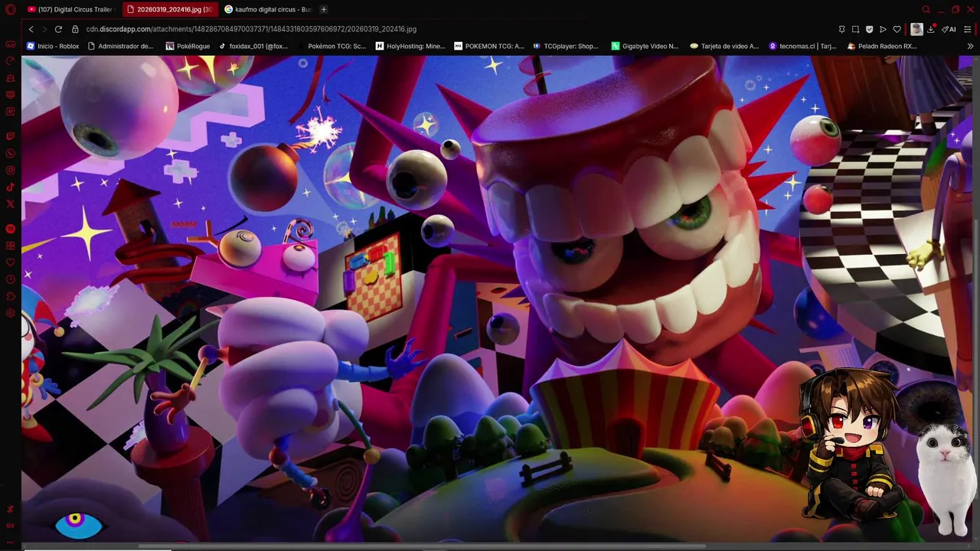Open the tab search magnifier icon
980x551 pixels.
click(926, 9)
